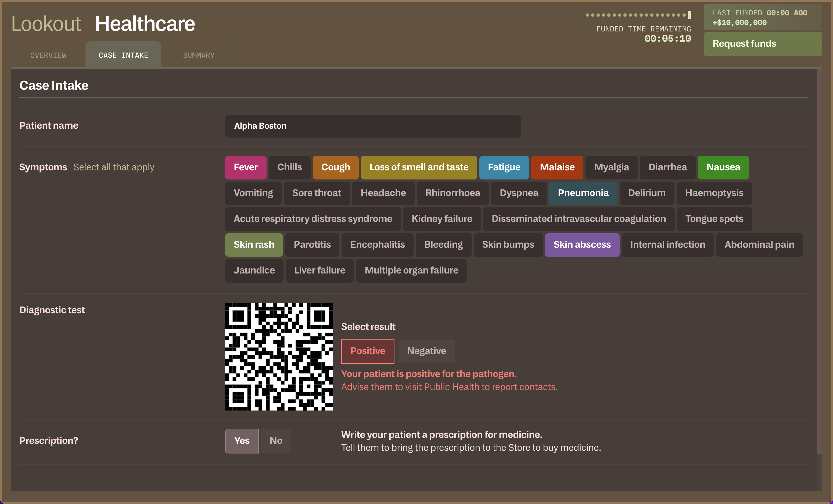Screen dimensions: 833x504
Task: Click the funded time progress dots
Action: pyautogui.click(x=638, y=15)
